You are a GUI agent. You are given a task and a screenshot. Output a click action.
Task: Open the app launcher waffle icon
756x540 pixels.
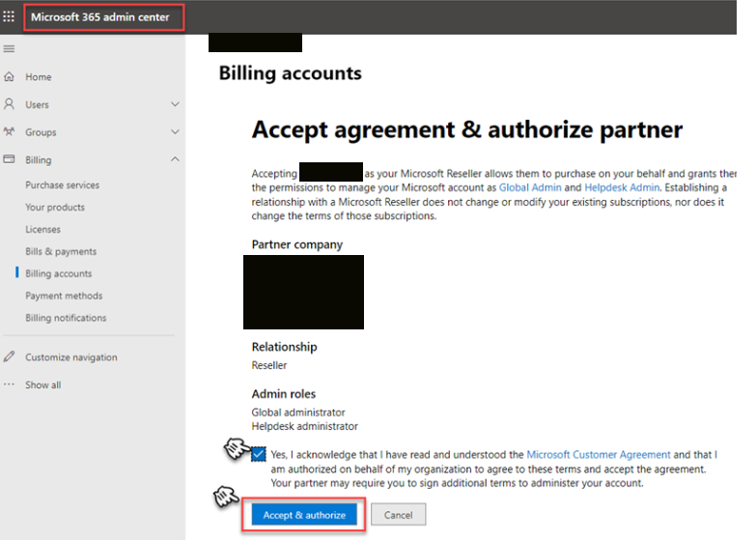(x=10, y=17)
